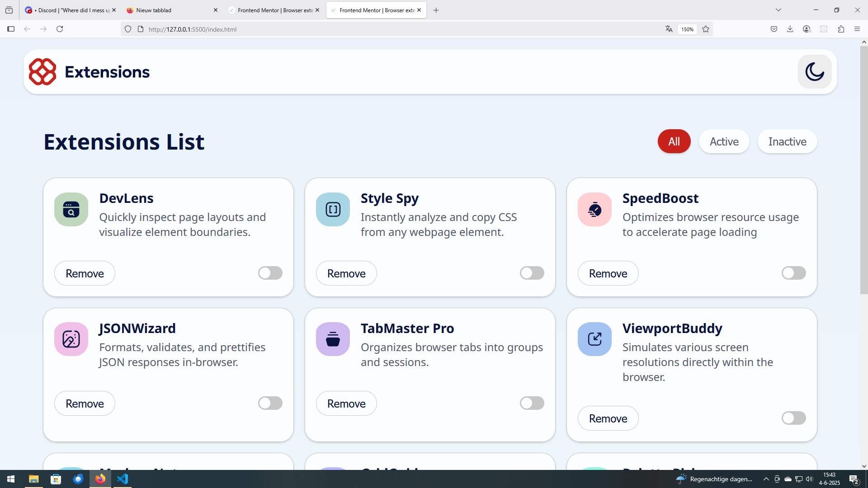
Task: Click the JSONWizard extension icon
Action: (71, 339)
